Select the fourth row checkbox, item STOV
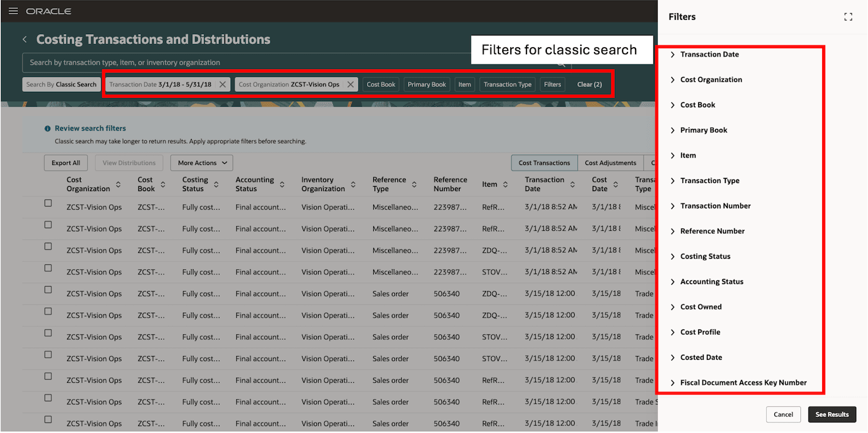The image size is (868, 433). coord(48,268)
